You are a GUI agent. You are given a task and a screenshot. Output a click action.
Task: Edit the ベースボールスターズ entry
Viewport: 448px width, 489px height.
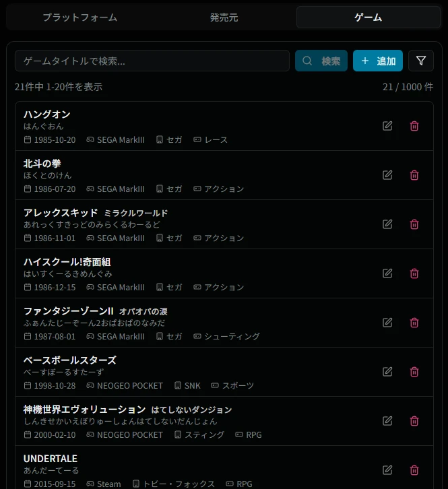(x=387, y=372)
